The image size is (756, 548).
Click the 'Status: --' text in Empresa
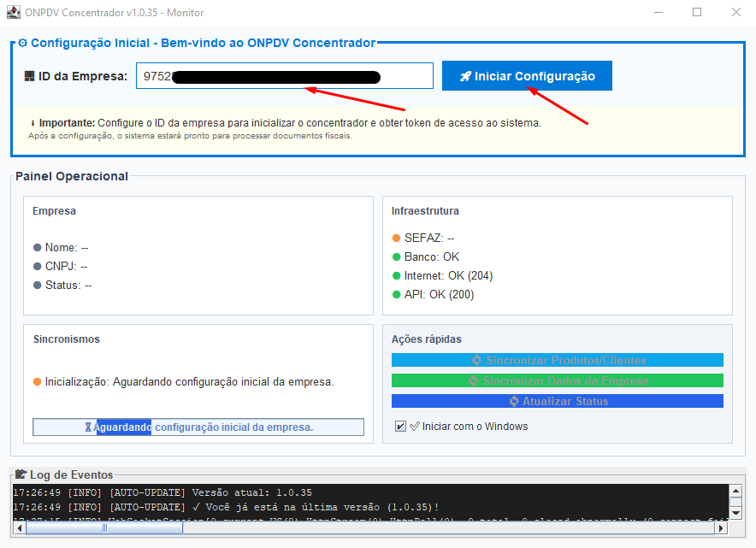tap(68, 286)
